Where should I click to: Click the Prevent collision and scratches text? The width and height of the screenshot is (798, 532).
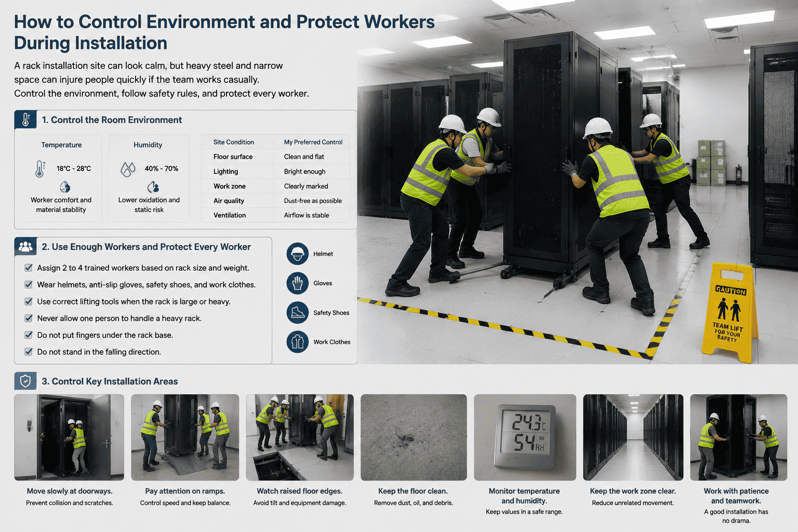[x=70, y=503]
